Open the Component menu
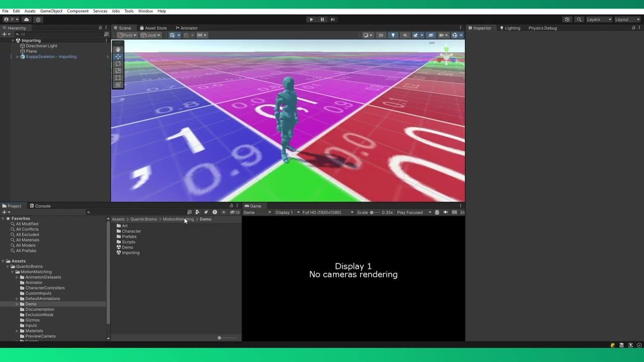The height and width of the screenshot is (362, 644). point(77,11)
